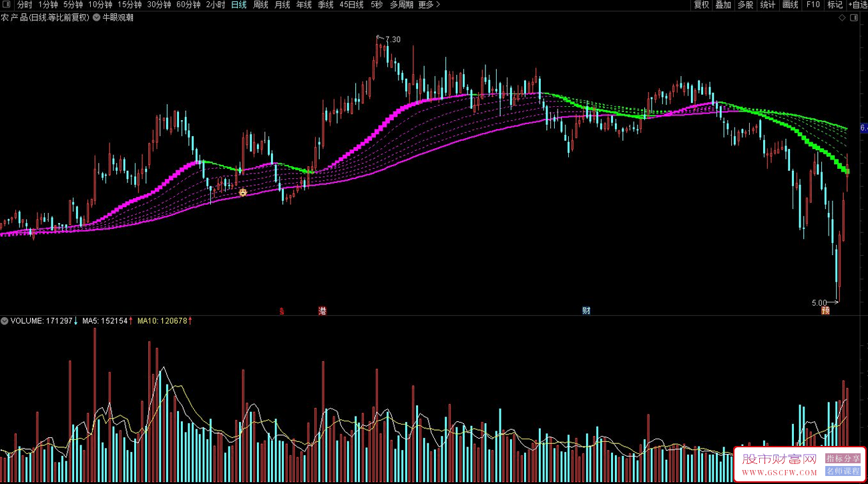Select the 60分钟 period tab
The height and width of the screenshot is (484, 868).
coord(188,5)
